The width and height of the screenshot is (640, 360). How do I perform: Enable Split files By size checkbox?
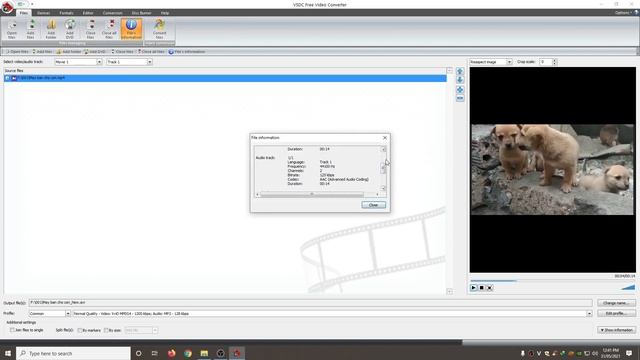click(106, 330)
